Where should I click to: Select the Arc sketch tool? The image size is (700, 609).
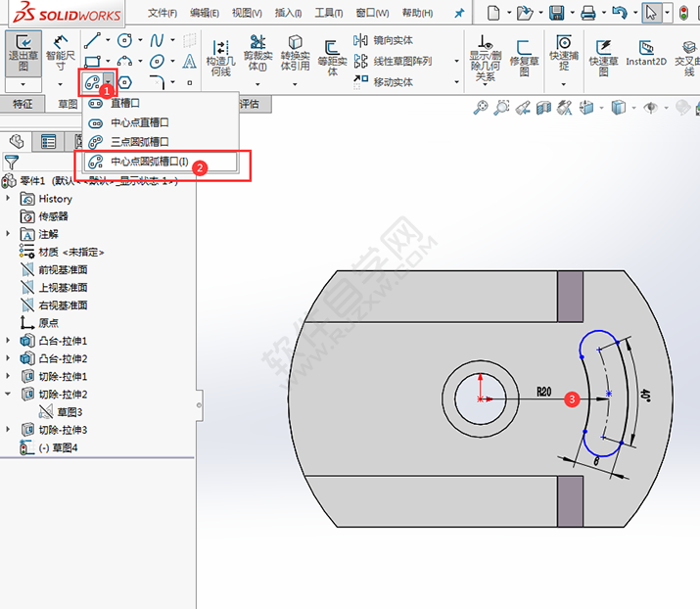point(124,61)
